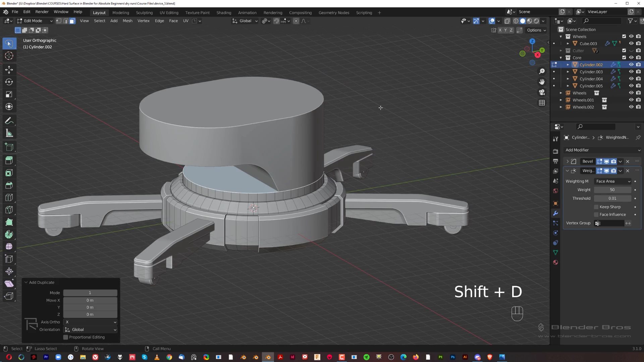Open Material Properties tab
This screenshot has width=644, height=362.
[x=555, y=262]
